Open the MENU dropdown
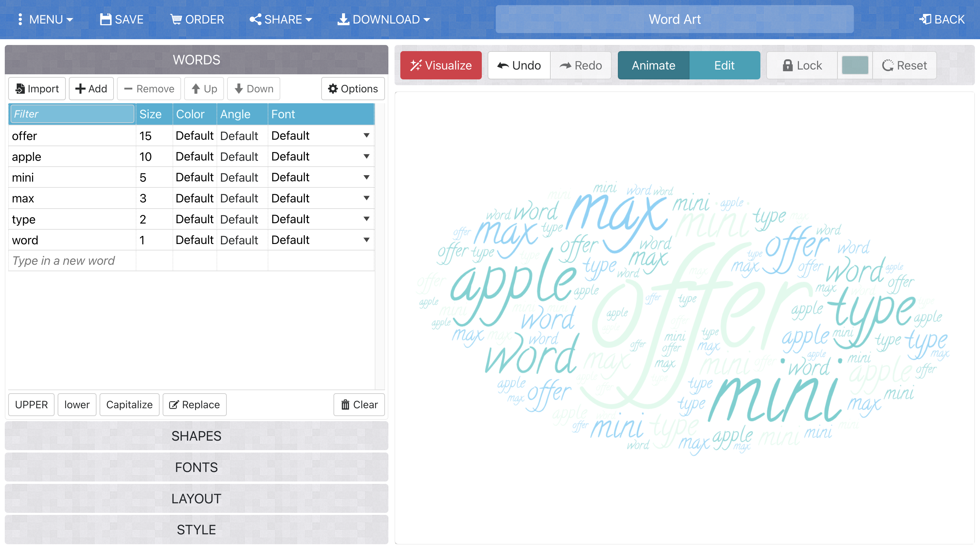Viewport: 980px width, 550px height. (x=45, y=19)
